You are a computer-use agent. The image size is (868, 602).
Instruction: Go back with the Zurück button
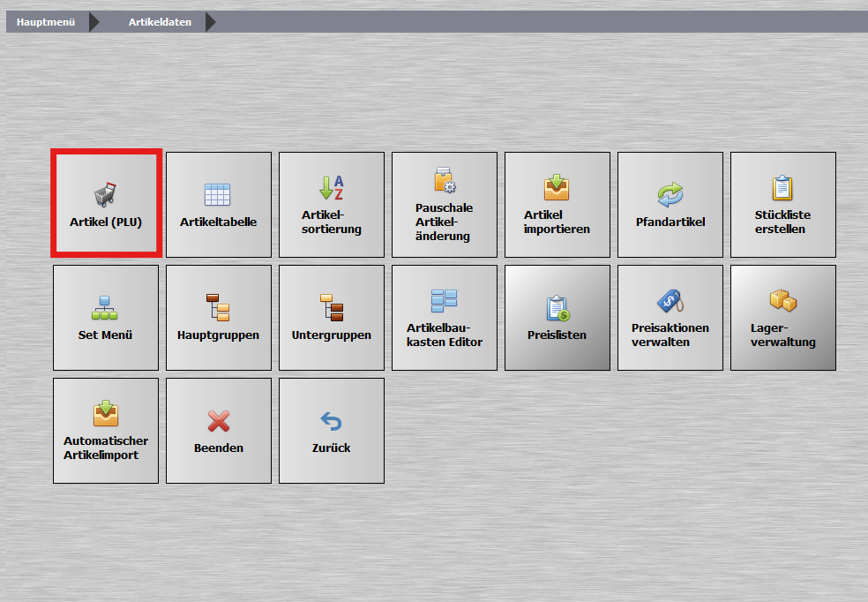tap(332, 430)
